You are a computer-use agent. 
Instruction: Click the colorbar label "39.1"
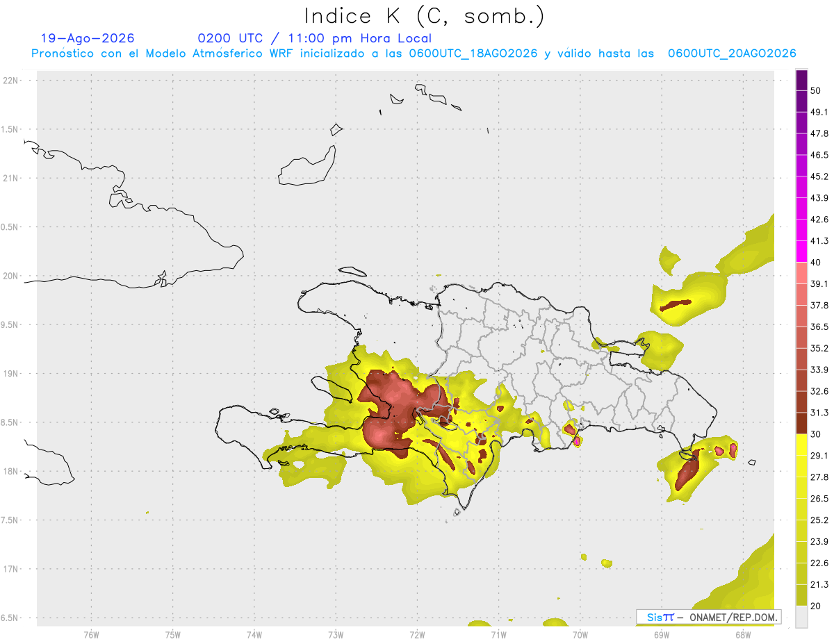click(x=819, y=284)
